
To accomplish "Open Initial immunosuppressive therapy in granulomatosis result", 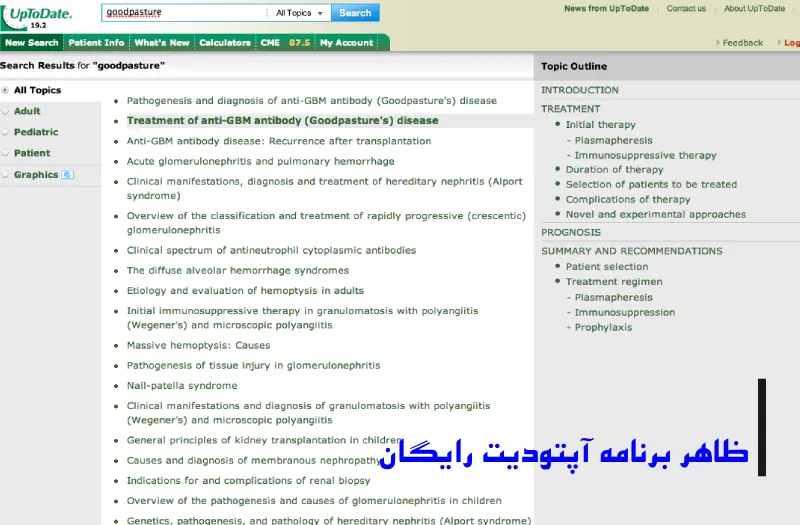I will click(303, 317).
